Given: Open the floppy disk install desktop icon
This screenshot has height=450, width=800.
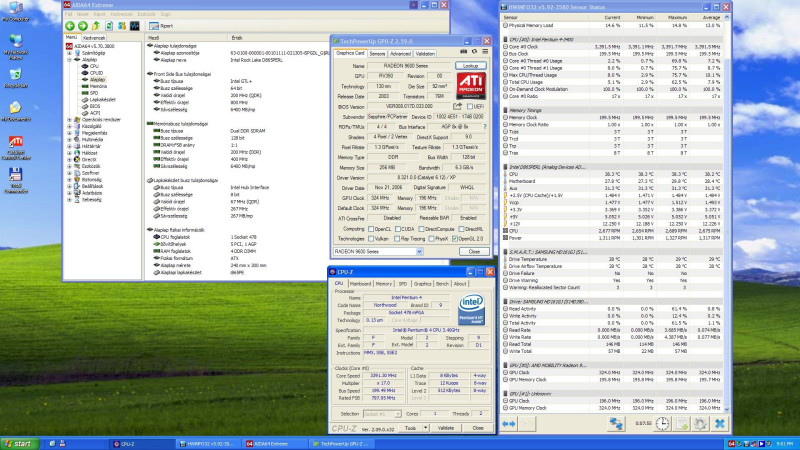Looking at the screenshot, I should pos(16,180).
